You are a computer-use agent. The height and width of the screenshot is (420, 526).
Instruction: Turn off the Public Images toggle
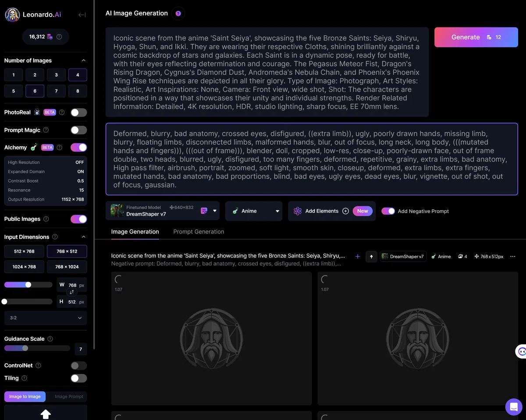pyautogui.click(x=79, y=219)
